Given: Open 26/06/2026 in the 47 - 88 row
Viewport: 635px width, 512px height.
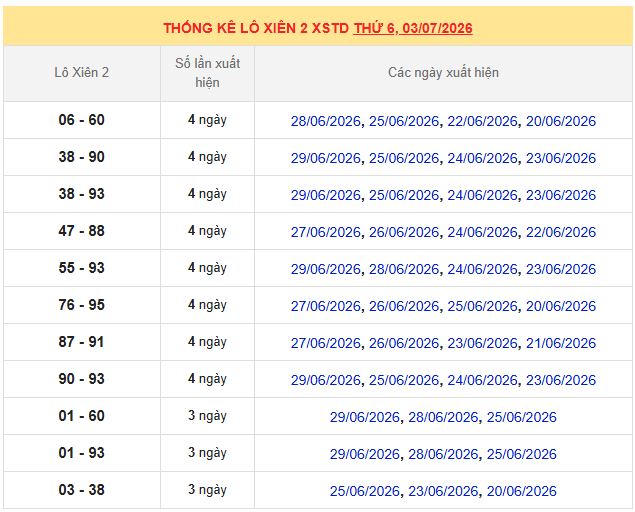Looking at the screenshot, I should tap(404, 232).
